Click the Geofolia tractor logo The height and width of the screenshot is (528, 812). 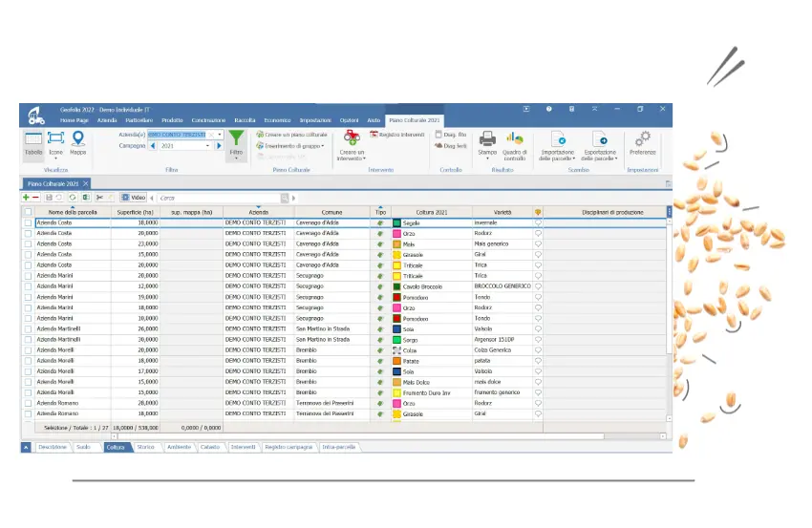36,115
